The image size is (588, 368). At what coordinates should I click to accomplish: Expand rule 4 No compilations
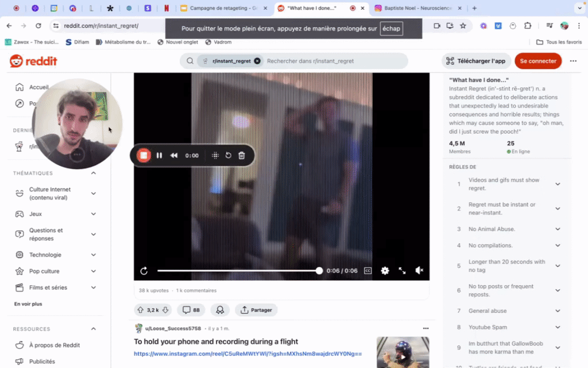558,246
